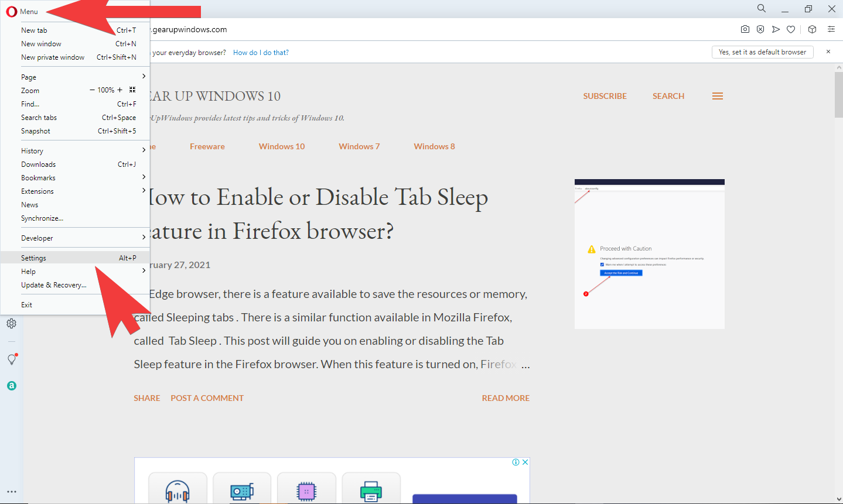Image resolution: width=843 pixels, height=504 pixels.
Task: Open the Windows 7 category link
Action: pyautogui.click(x=359, y=146)
